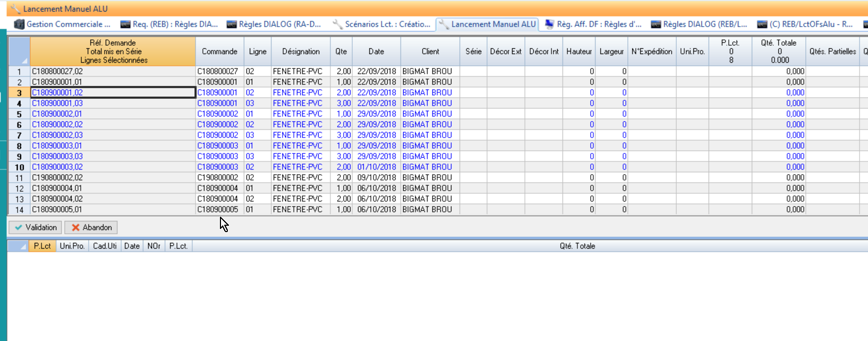Click the Règ. Aff. DF tab icon
The height and width of the screenshot is (341, 868).
pos(549,24)
